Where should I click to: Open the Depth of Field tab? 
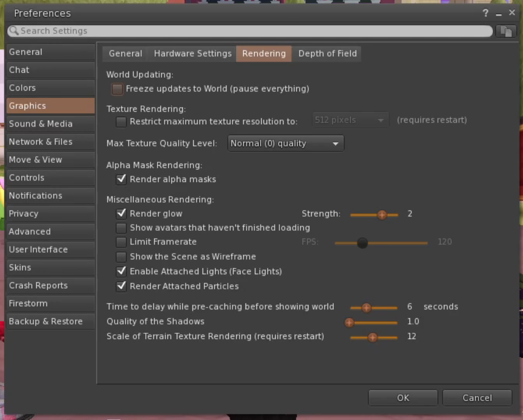click(327, 54)
